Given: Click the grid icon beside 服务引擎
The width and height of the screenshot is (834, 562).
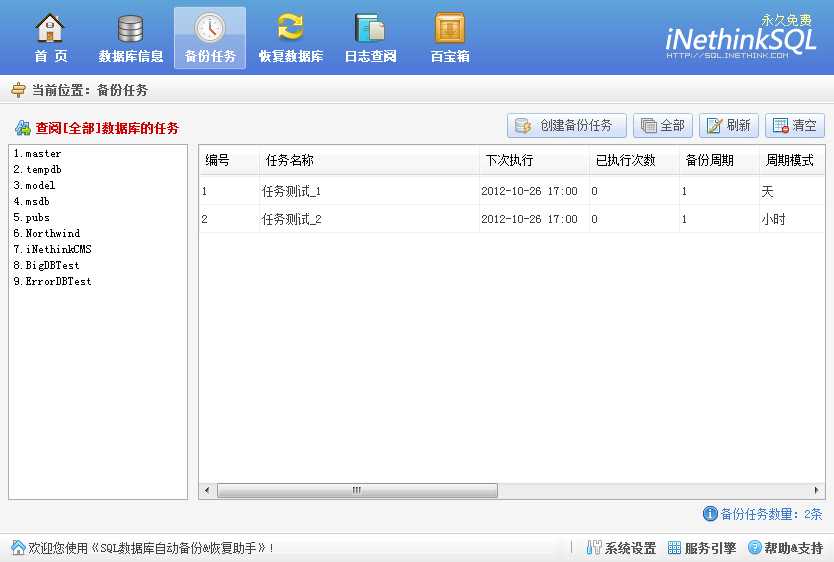Looking at the screenshot, I should point(674,547).
